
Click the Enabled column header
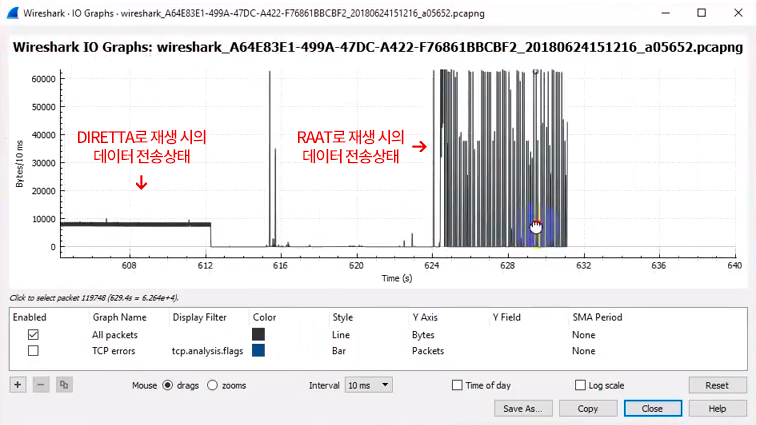click(x=29, y=317)
